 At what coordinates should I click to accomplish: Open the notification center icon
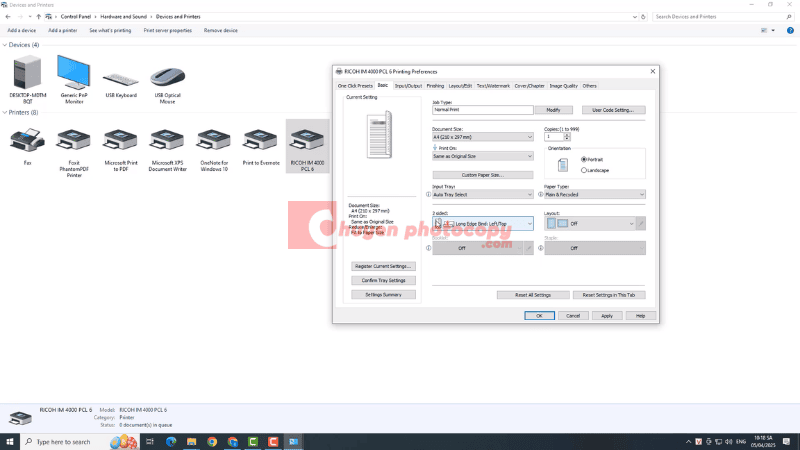786,442
